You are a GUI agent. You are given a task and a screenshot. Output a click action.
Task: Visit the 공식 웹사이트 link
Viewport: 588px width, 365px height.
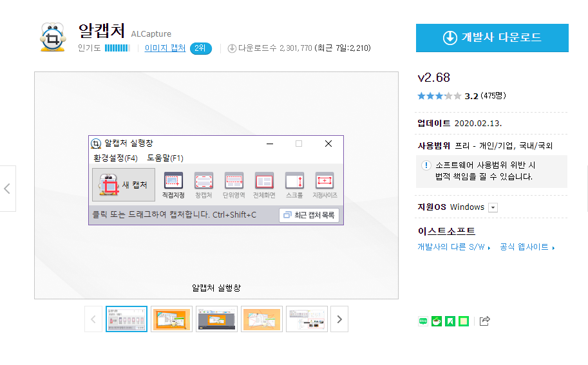point(527,247)
